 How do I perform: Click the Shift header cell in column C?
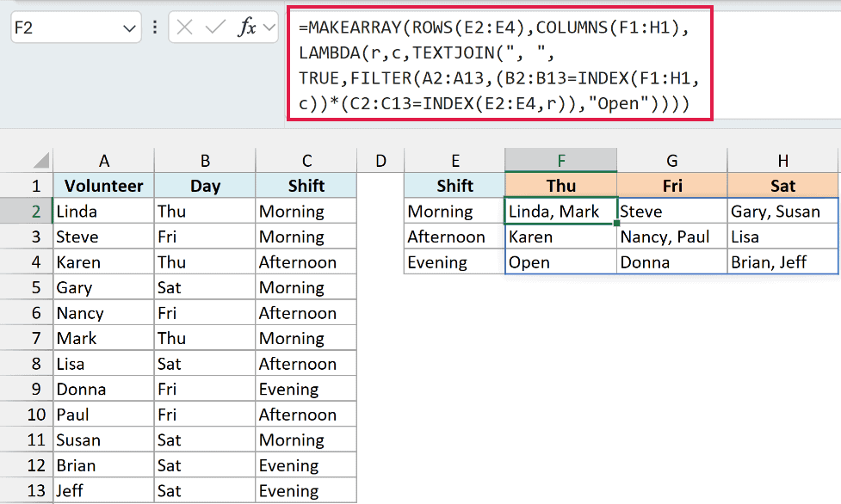pyautogui.click(x=306, y=186)
